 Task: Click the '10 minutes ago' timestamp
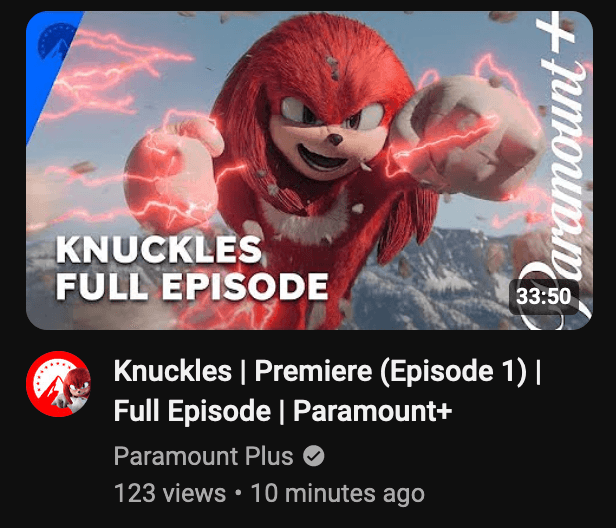click(338, 493)
